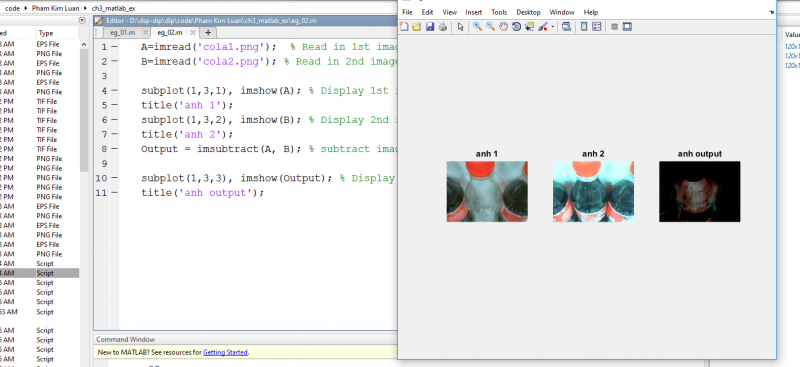Insert Legend using toolbar icon

(596, 27)
